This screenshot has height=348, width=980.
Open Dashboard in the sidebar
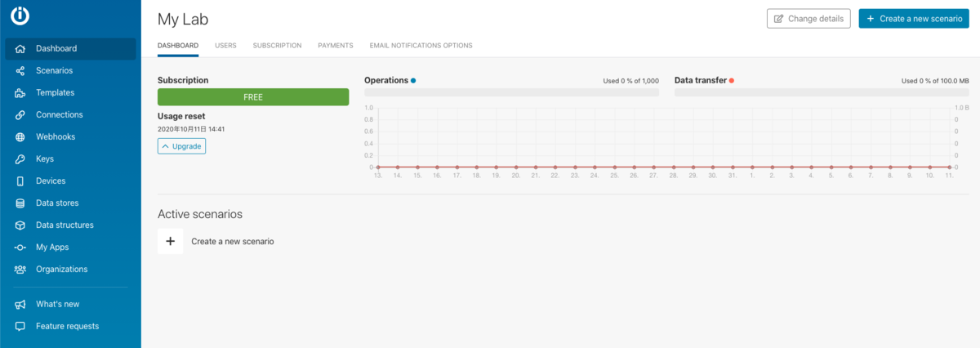point(70,49)
